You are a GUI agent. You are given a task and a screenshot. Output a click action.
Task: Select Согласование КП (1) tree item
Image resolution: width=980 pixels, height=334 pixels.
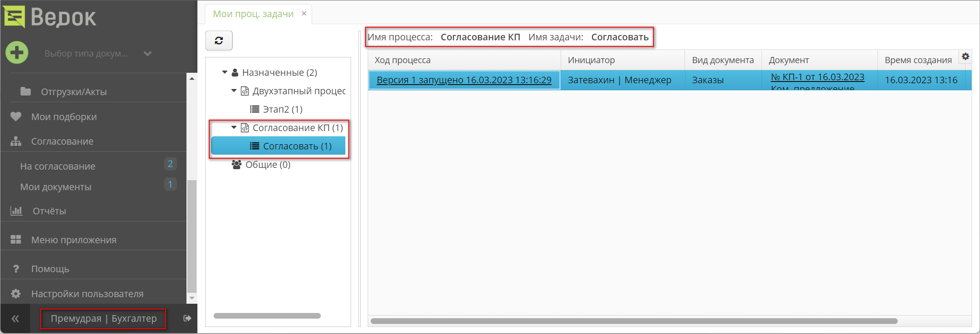pyautogui.click(x=298, y=128)
